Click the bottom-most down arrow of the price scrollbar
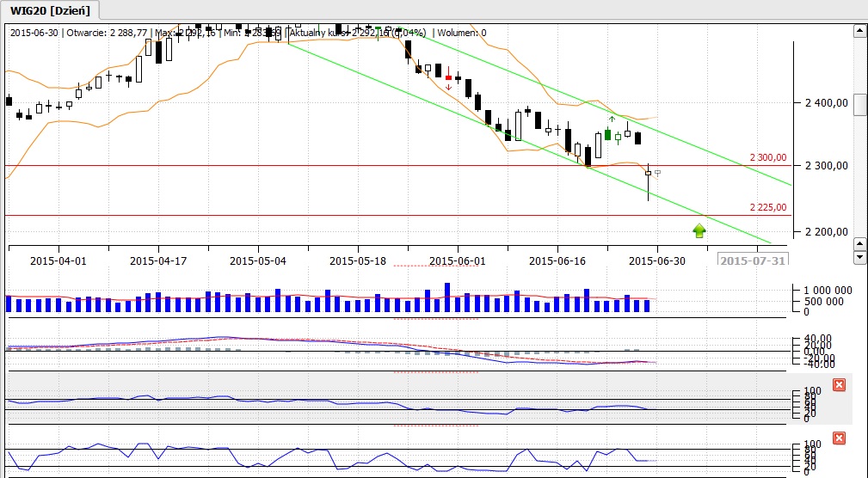Screen dimensions: 868x478 (859, 257)
